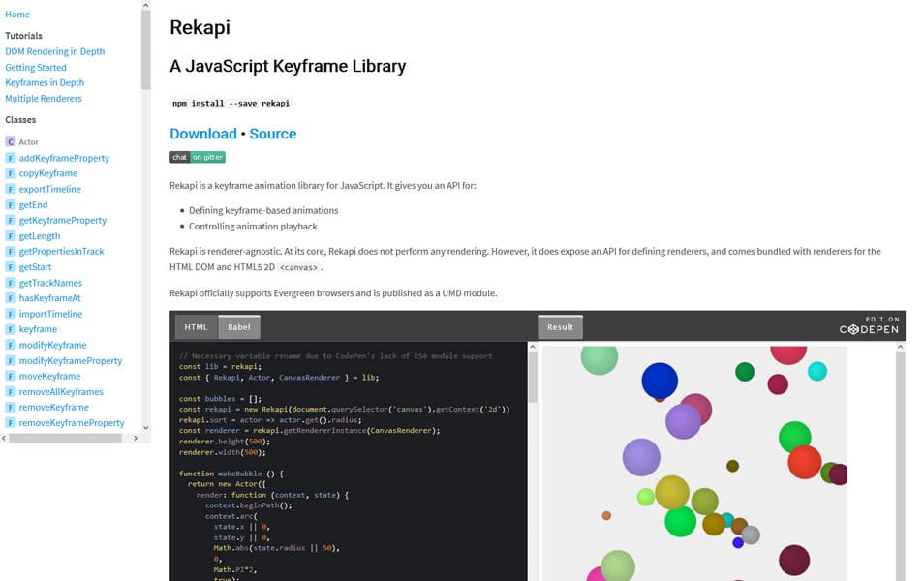
Task: Click the Actor class C icon
Action: (x=10, y=142)
